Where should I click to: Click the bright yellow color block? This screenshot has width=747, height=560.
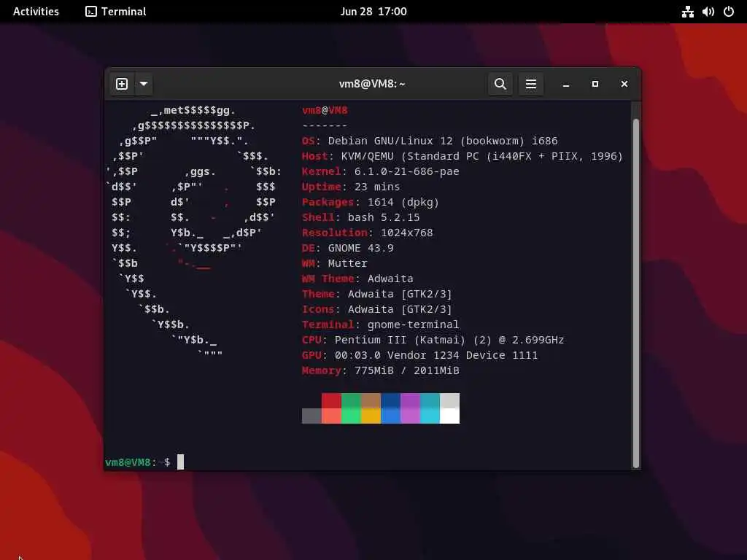pyautogui.click(x=371, y=416)
